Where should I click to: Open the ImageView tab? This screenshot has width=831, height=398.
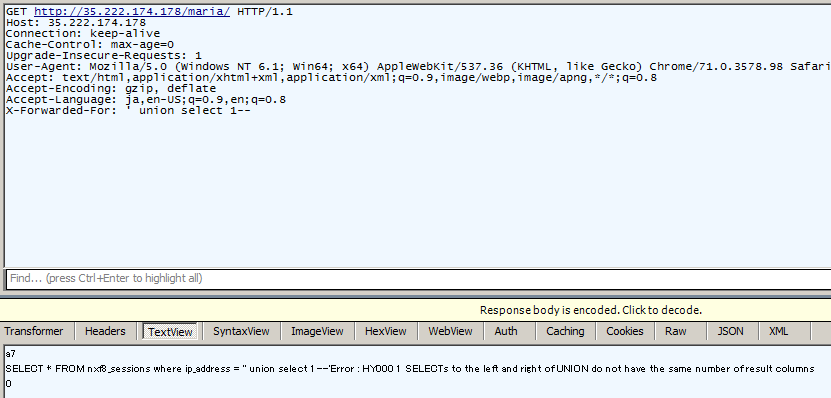[317, 331]
